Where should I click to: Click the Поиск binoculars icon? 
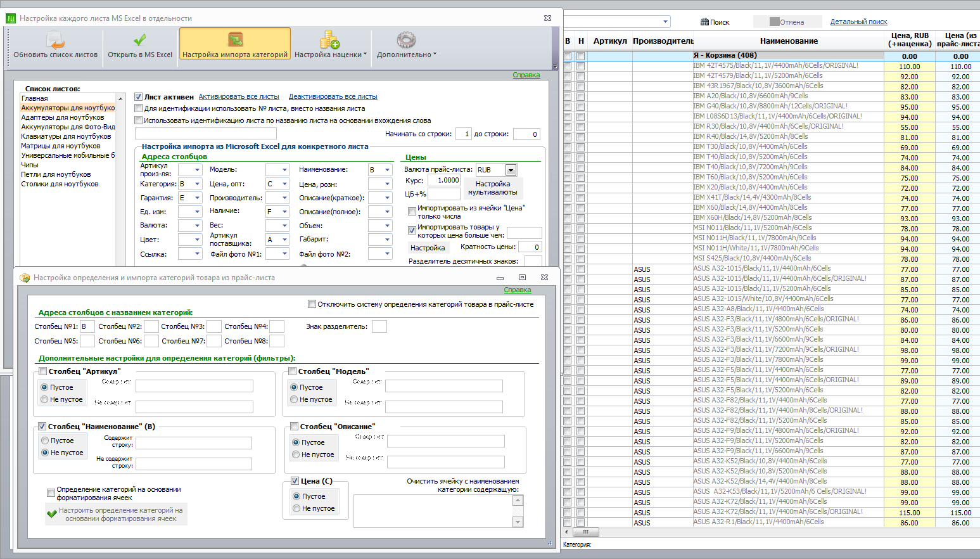tap(704, 22)
